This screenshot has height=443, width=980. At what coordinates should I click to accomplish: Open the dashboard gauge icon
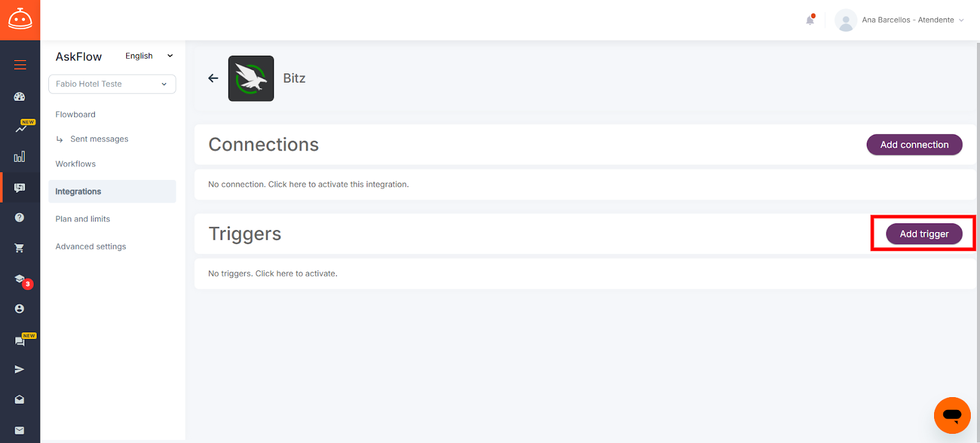point(20,97)
